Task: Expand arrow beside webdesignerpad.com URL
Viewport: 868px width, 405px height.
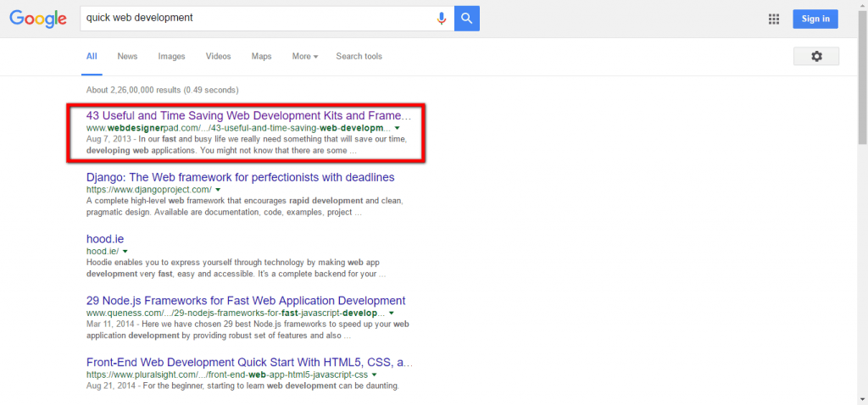Action: (397, 128)
